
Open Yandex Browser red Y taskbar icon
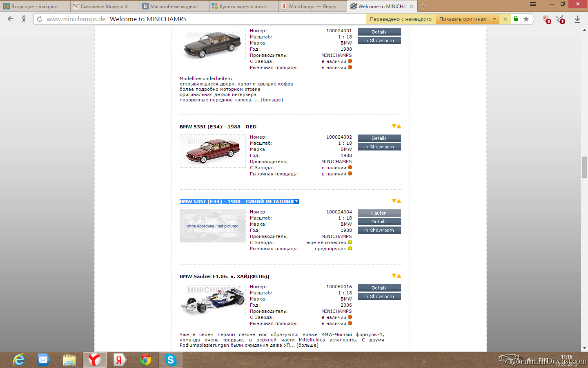click(x=95, y=360)
